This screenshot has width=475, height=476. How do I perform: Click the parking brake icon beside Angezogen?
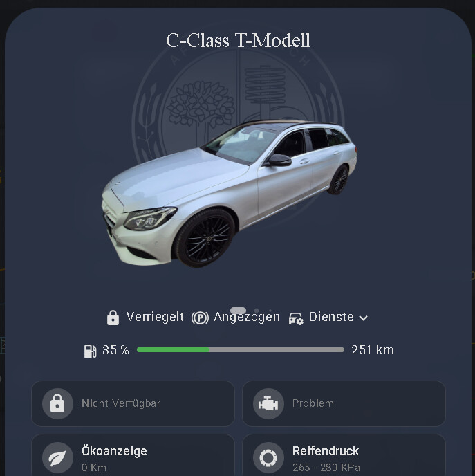200,318
